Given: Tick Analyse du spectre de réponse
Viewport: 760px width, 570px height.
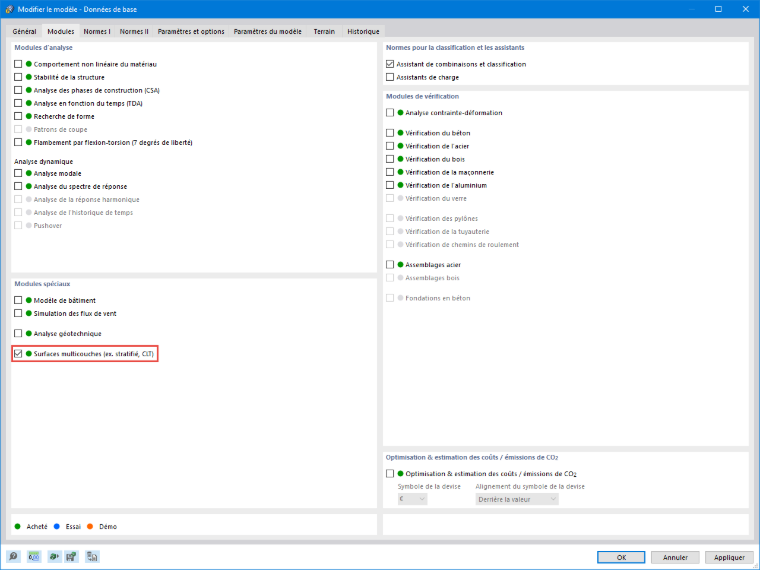Looking at the screenshot, I should (x=18, y=186).
